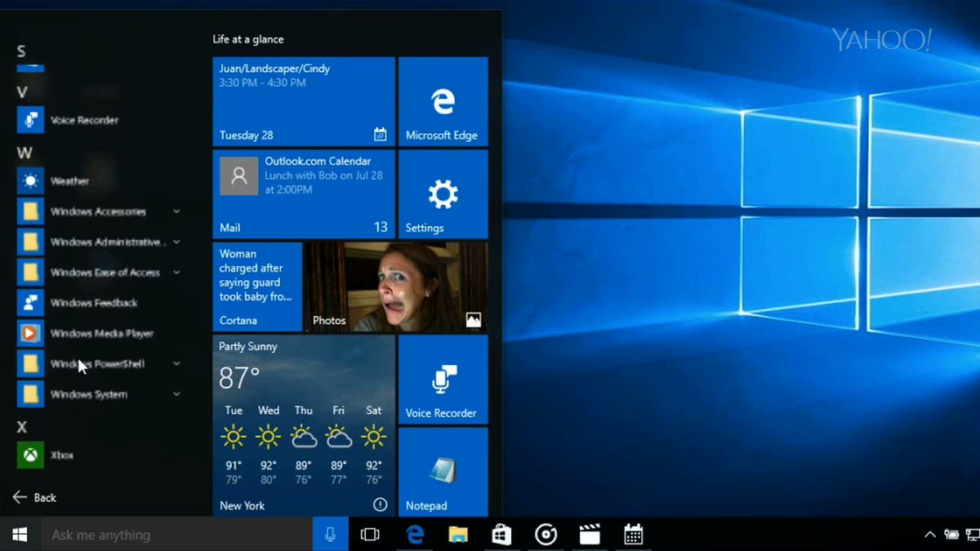Click the Ask me anything search box
Screen dimensions: 980x551
[176, 535]
